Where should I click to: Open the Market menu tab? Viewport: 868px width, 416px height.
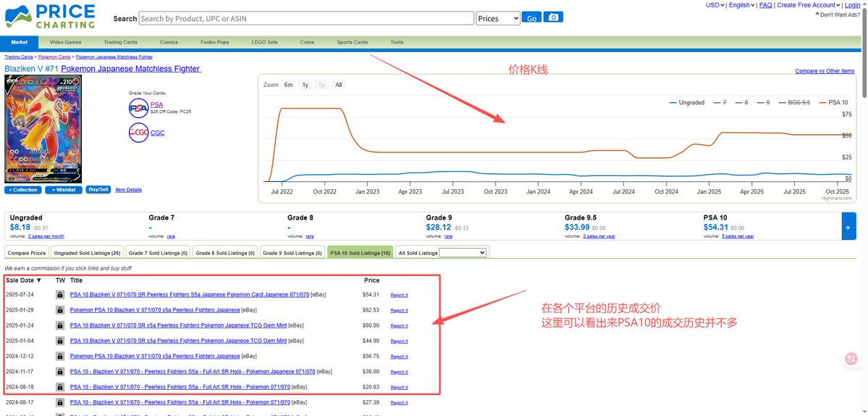point(20,42)
